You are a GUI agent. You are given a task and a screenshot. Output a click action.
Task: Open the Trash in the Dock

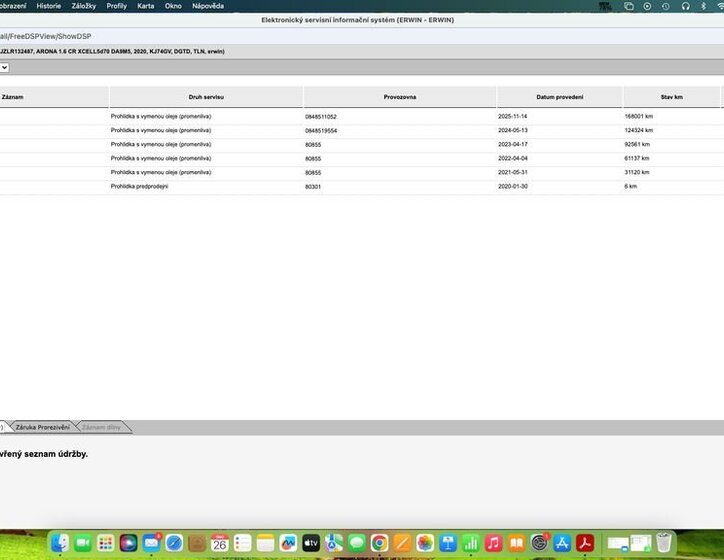click(x=664, y=542)
